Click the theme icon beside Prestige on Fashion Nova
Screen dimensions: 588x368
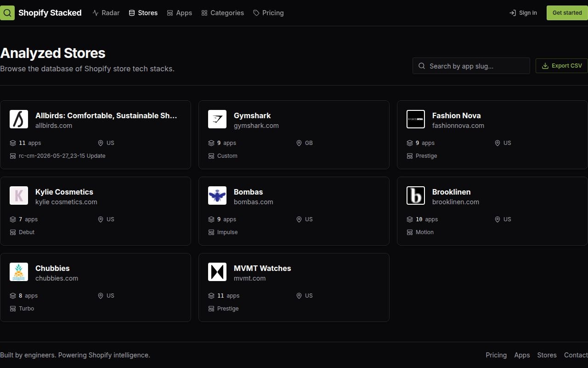click(410, 156)
